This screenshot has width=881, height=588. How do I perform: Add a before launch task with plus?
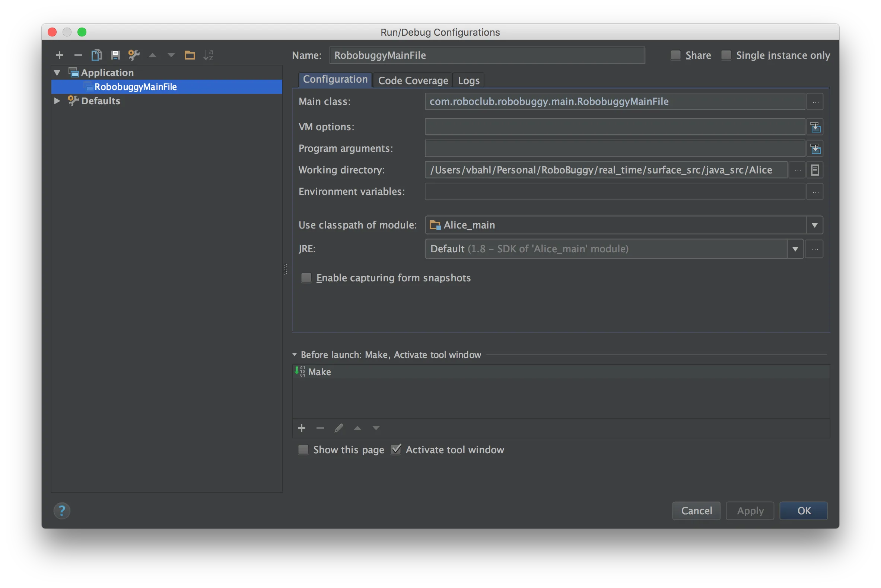[301, 428]
